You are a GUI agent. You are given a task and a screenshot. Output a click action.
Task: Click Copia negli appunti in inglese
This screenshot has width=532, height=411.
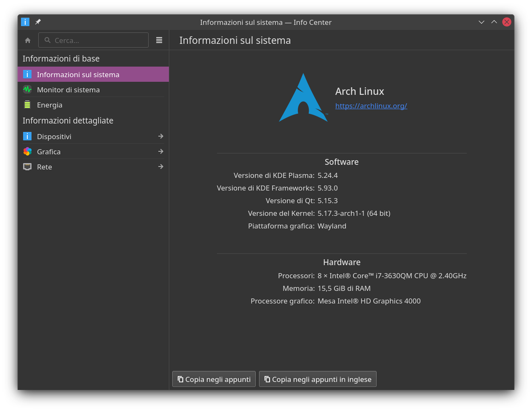317,379
